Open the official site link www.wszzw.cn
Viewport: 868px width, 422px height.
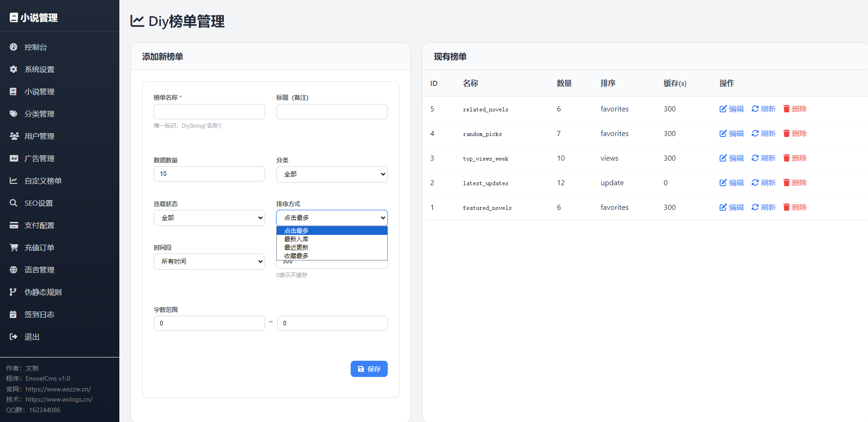(58, 389)
